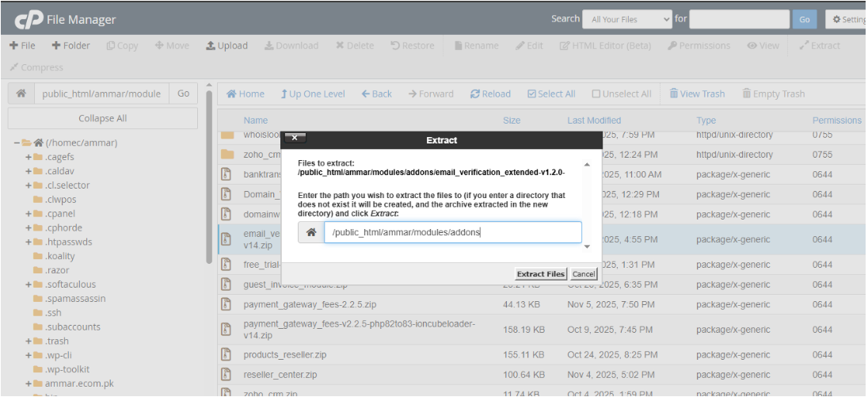Open the All Your Files search dropdown
The height and width of the screenshot is (397, 868).
point(626,19)
